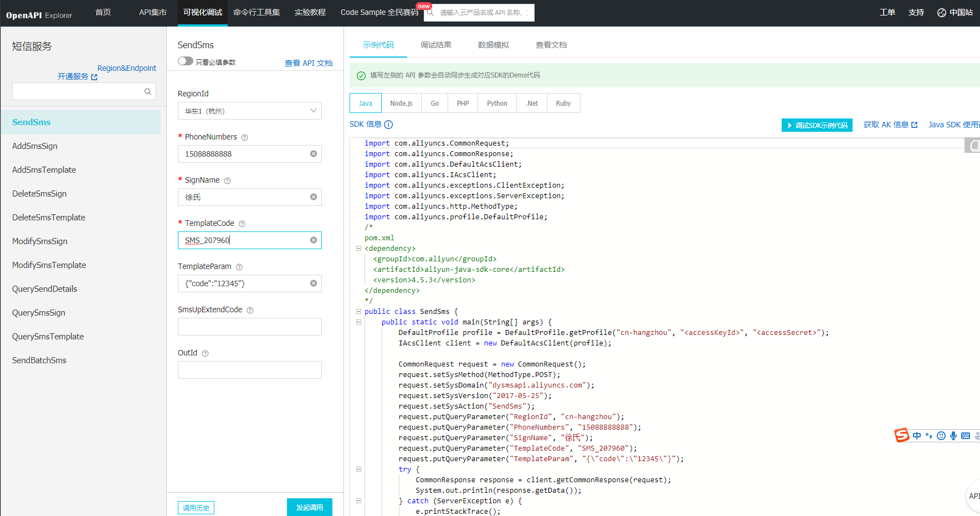Select the Node.js language tab

(401, 104)
